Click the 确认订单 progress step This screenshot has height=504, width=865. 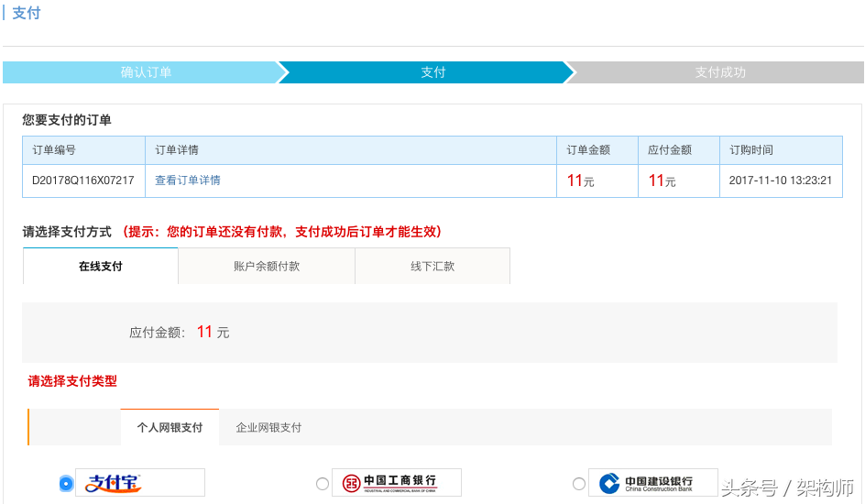click(x=146, y=72)
